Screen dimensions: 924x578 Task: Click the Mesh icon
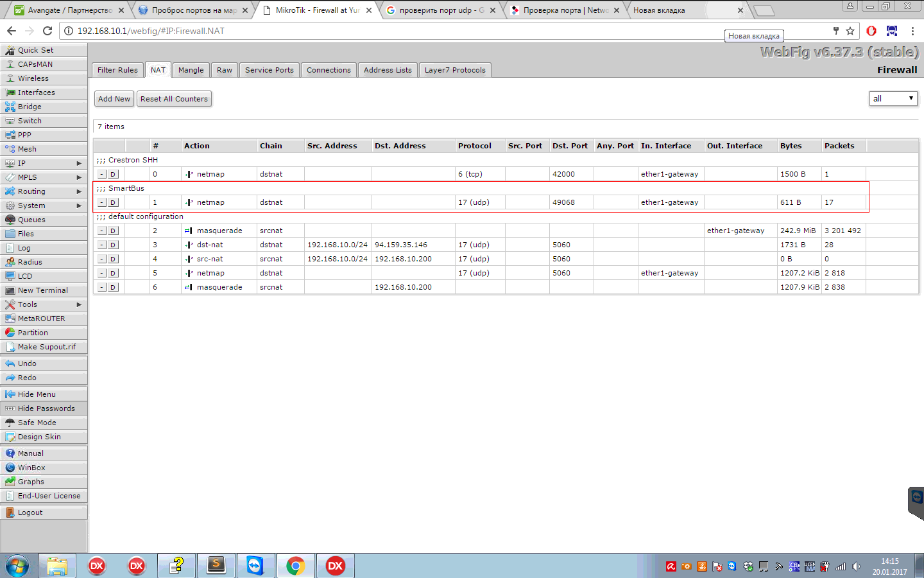[x=10, y=149]
